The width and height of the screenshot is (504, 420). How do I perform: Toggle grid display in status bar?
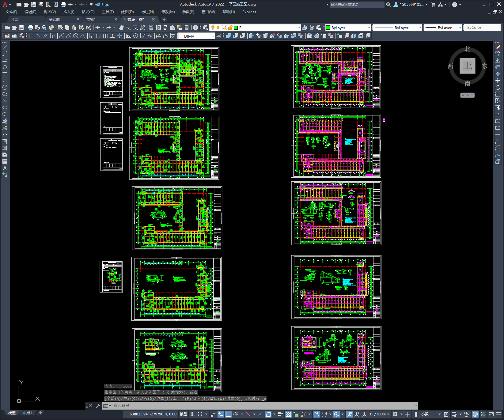(x=192, y=414)
